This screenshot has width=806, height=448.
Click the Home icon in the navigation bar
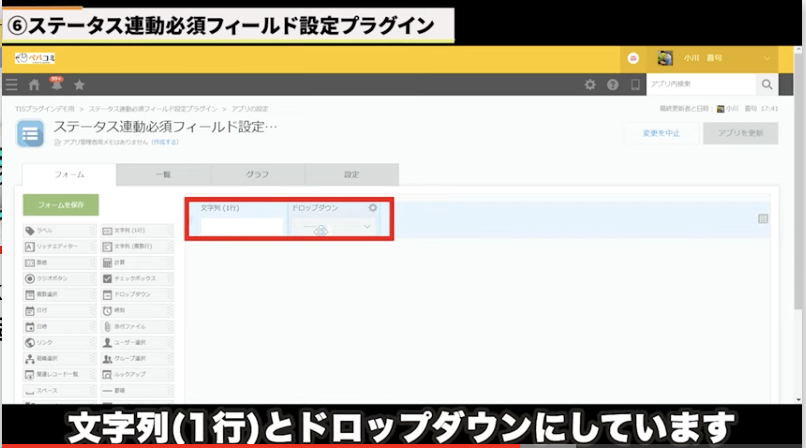coord(34,85)
